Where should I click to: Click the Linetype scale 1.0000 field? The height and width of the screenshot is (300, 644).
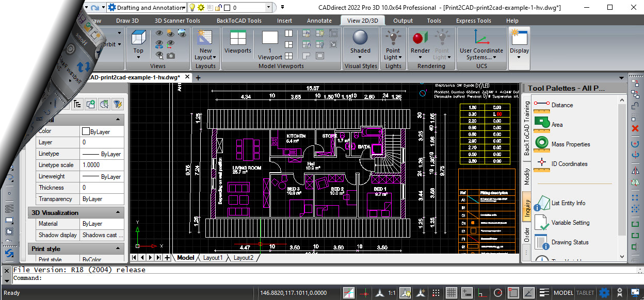pyautogui.click(x=102, y=165)
